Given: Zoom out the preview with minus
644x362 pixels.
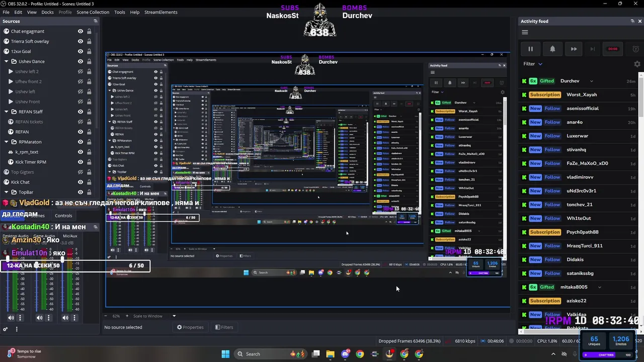Looking at the screenshot, I should pos(106,316).
